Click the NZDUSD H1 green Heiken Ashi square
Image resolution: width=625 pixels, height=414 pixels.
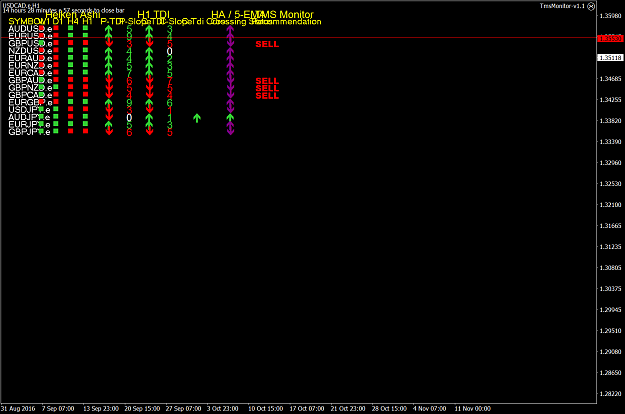coord(85,50)
